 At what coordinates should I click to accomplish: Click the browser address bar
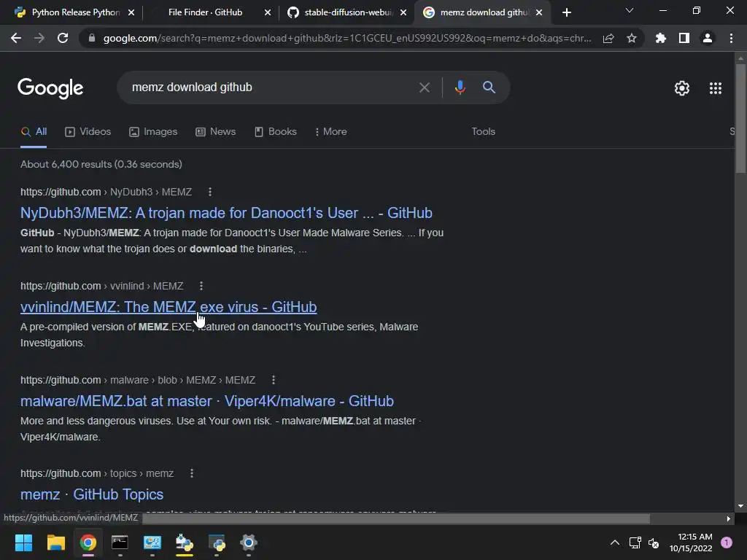click(x=347, y=38)
